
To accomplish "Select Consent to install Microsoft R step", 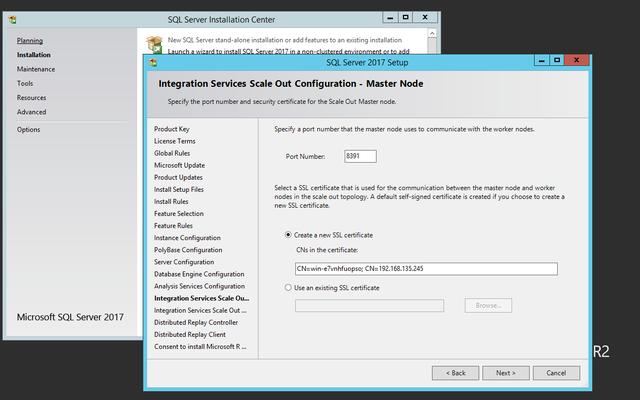I will 200,347.
